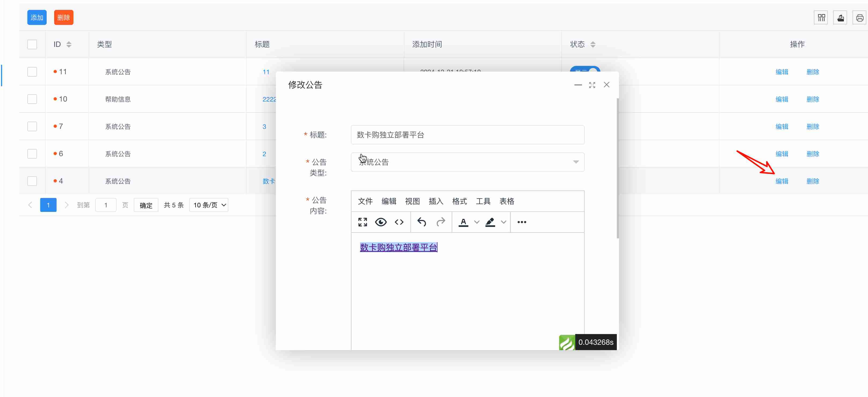Viewport: 868px width, 397px height.
Task: Open the 格式 editor menu
Action: (x=459, y=201)
